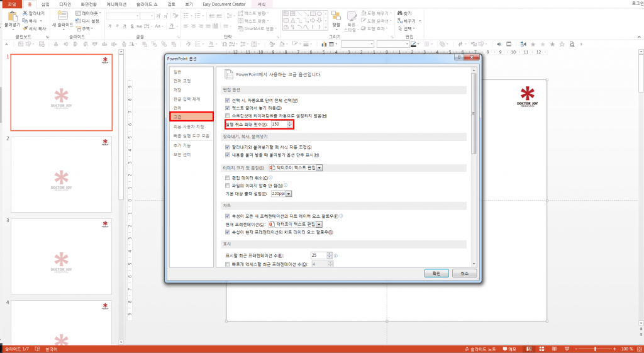Click the screen/monitor icon in the quick toolbar

pos(509,44)
